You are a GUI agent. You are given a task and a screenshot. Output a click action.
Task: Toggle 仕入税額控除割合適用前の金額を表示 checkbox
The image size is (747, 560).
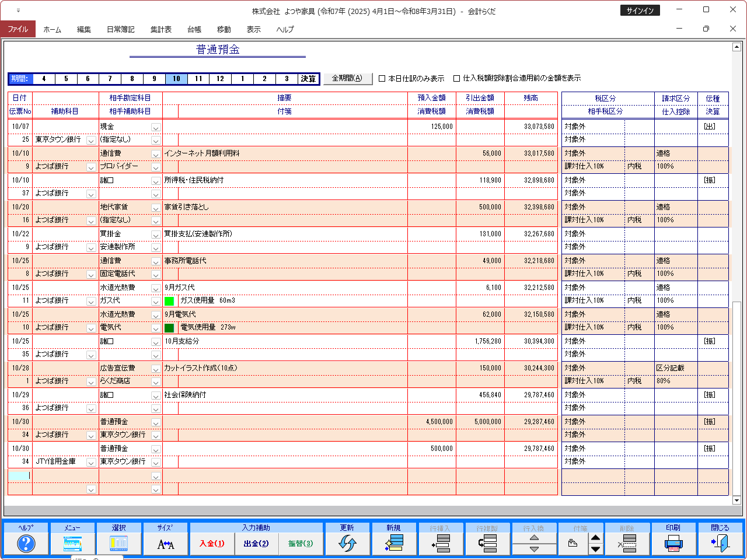(x=457, y=79)
